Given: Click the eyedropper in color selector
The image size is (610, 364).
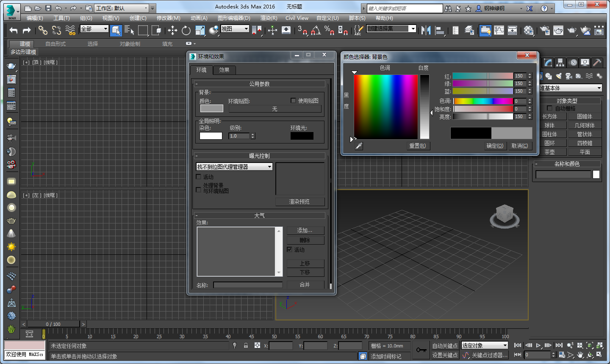Looking at the screenshot, I should [x=359, y=146].
